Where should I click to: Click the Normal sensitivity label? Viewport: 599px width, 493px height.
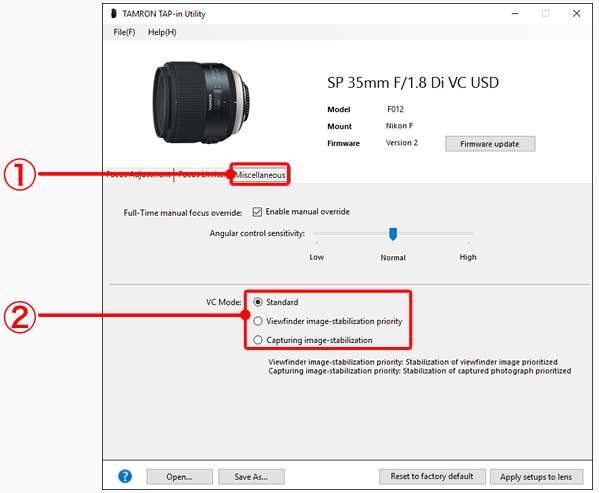pyautogui.click(x=393, y=258)
